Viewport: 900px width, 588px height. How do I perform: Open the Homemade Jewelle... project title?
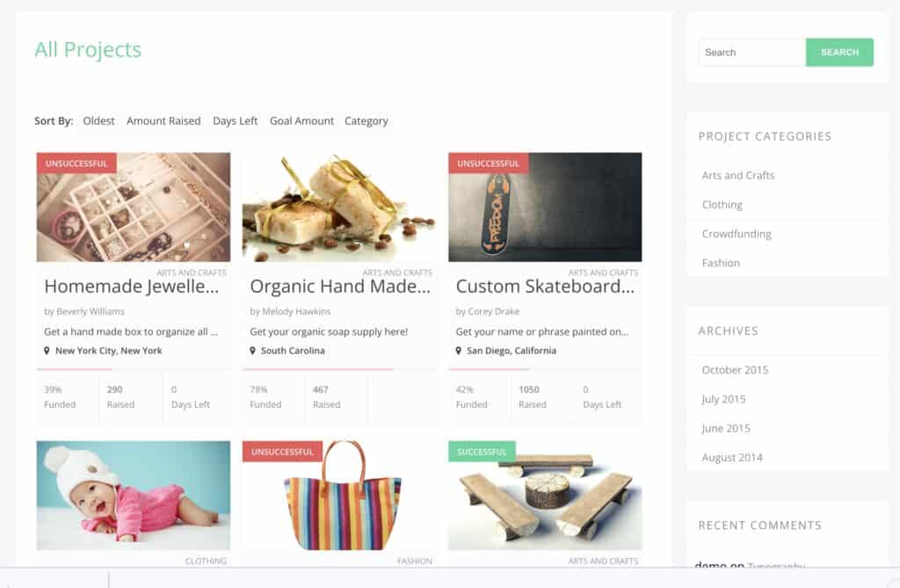click(132, 286)
